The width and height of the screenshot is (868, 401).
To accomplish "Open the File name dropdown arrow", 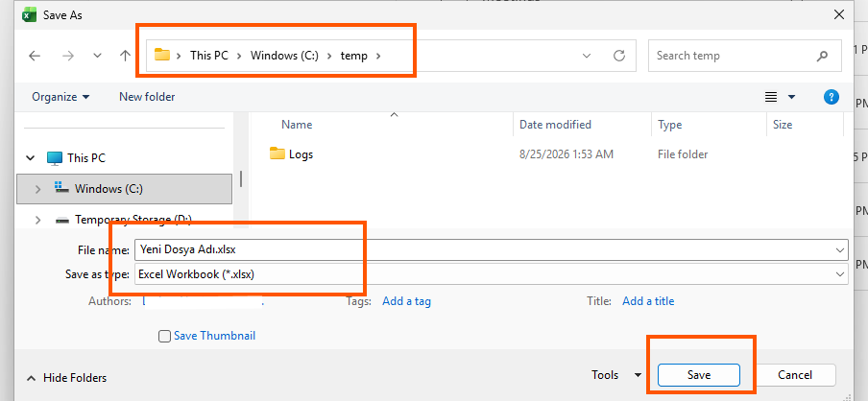I will point(840,250).
